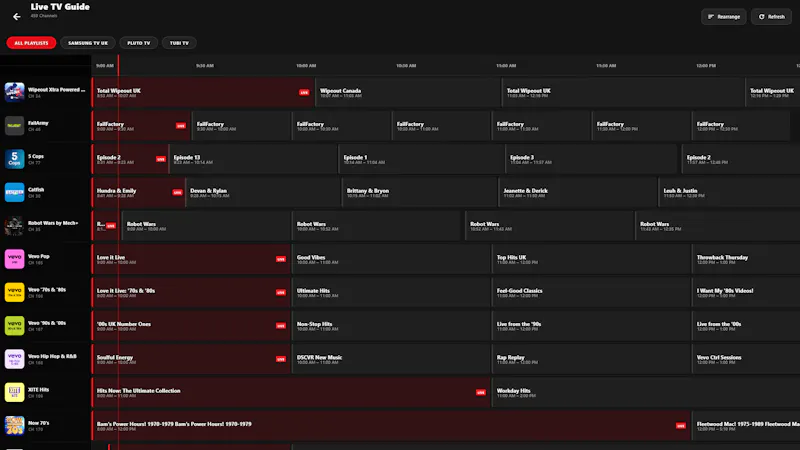Select the Rap Replay programme

[591, 359]
